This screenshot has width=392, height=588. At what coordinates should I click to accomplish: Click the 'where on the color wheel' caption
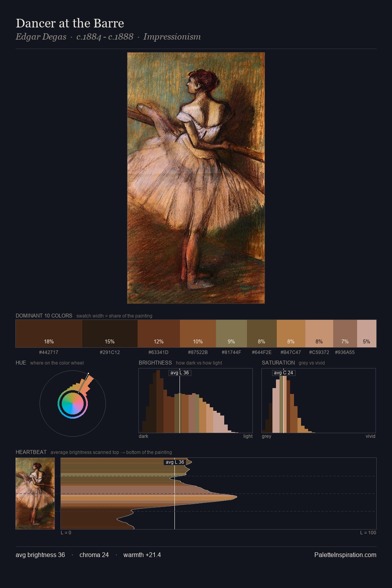click(57, 363)
